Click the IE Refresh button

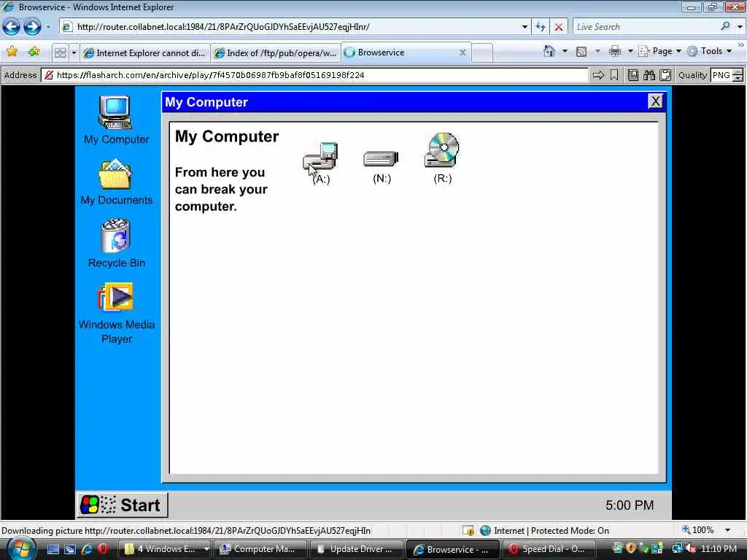[x=541, y=27]
